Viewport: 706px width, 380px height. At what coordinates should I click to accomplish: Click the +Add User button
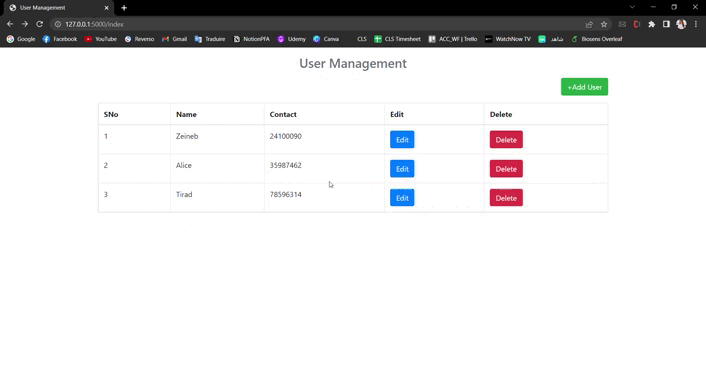click(584, 87)
